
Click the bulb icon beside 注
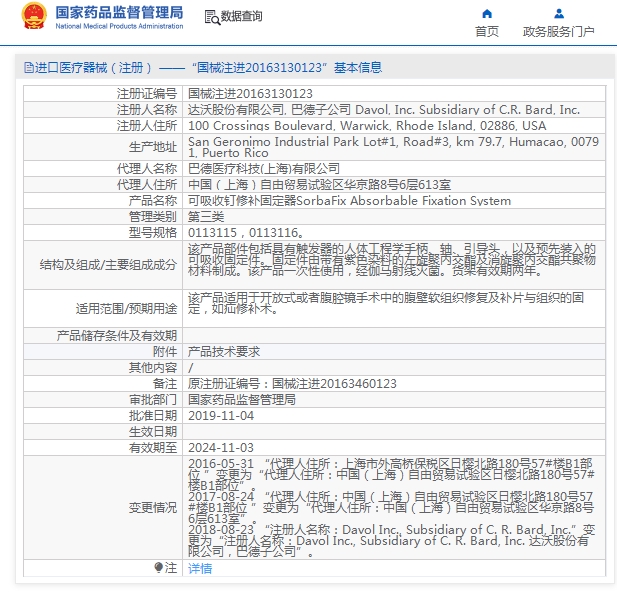tap(159, 567)
